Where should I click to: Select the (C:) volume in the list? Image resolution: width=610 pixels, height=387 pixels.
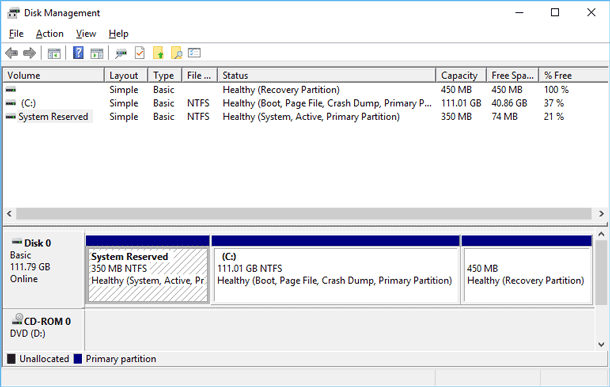coord(28,103)
